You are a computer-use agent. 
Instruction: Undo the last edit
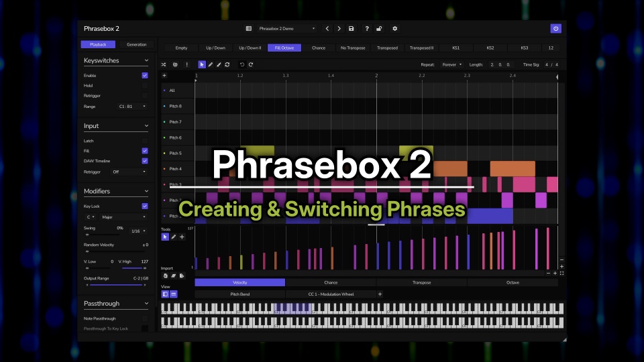pos(242,64)
